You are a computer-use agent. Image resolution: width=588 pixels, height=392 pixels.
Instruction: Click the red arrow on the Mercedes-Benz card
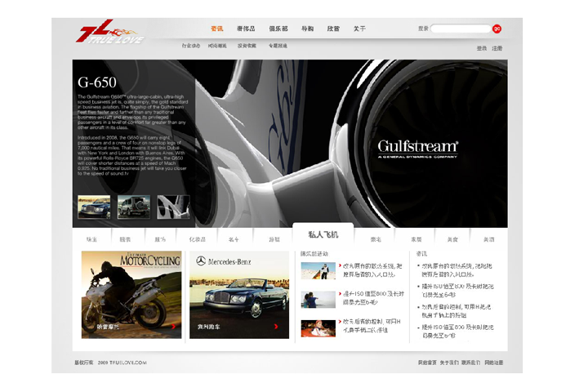click(x=276, y=327)
